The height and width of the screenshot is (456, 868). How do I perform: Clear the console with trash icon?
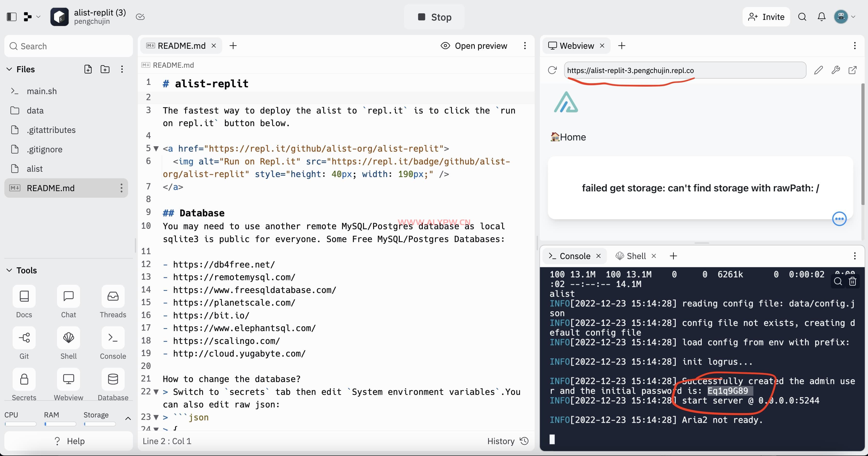(852, 281)
